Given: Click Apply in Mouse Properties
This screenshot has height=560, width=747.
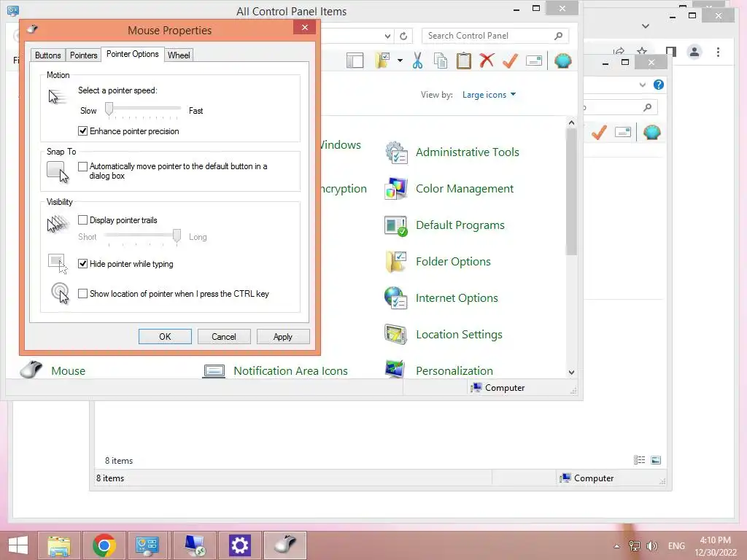Looking at the screenshot, I should point(283,337).
